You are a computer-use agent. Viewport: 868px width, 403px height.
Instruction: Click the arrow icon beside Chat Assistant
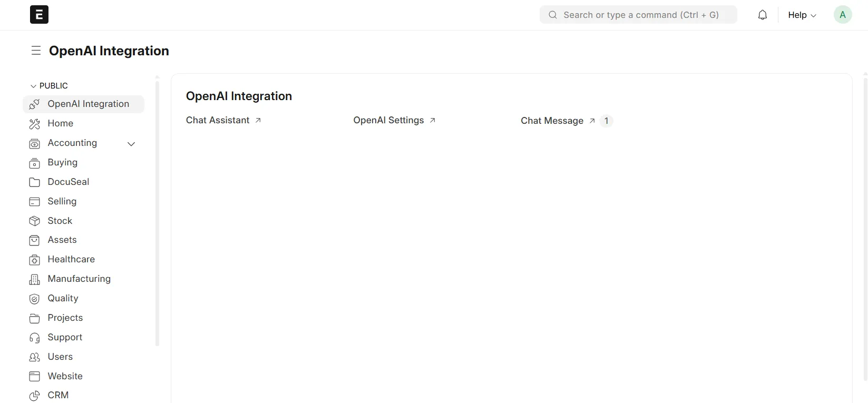click(258, 120)
